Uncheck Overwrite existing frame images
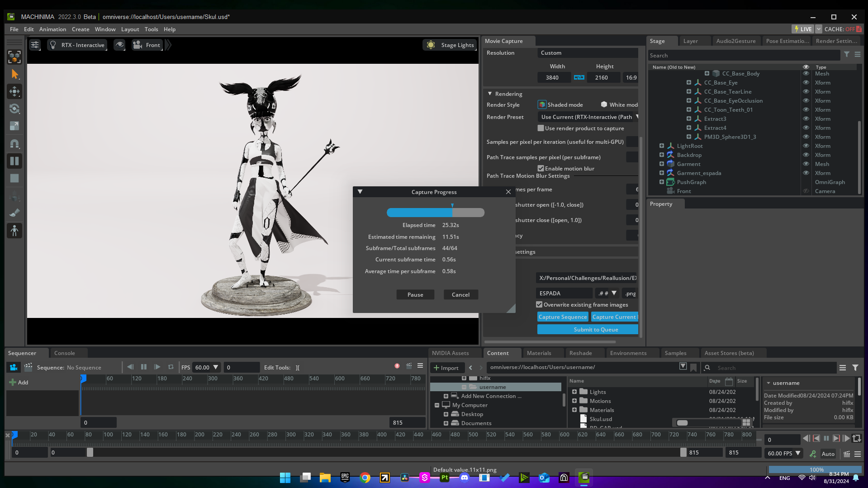Screen dimensions: 868x488 tap(539, 304)
